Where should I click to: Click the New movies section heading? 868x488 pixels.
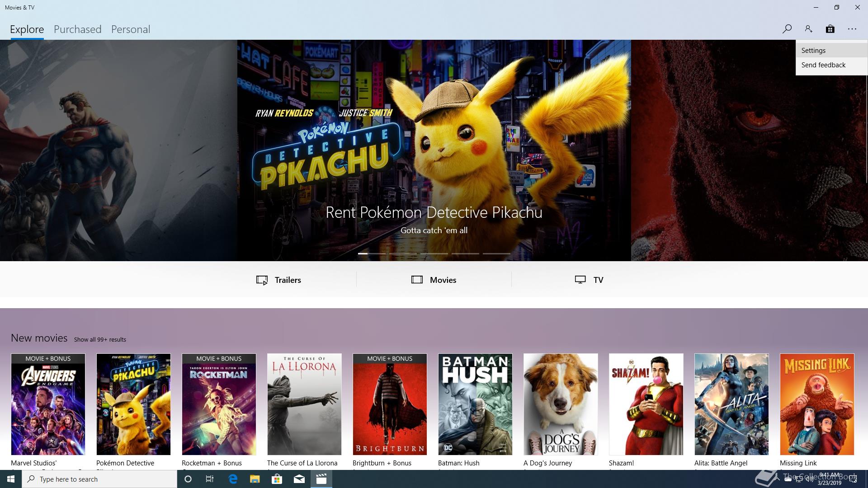(39, 338)
